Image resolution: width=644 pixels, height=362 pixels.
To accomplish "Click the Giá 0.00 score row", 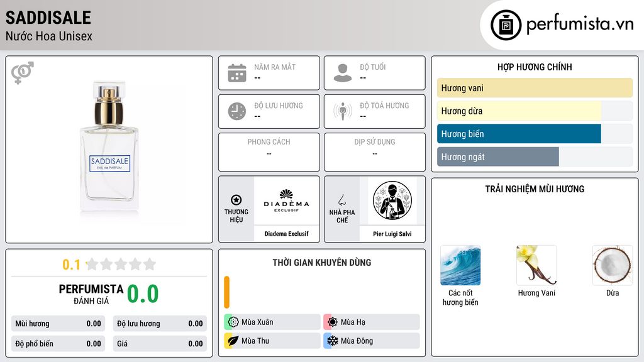I will (x=160, y=344).
